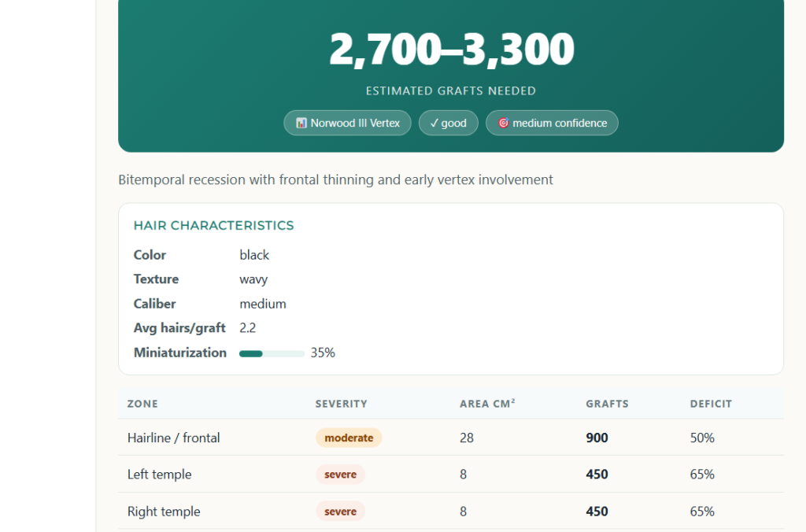Click the Caliber label

point(155,304)
